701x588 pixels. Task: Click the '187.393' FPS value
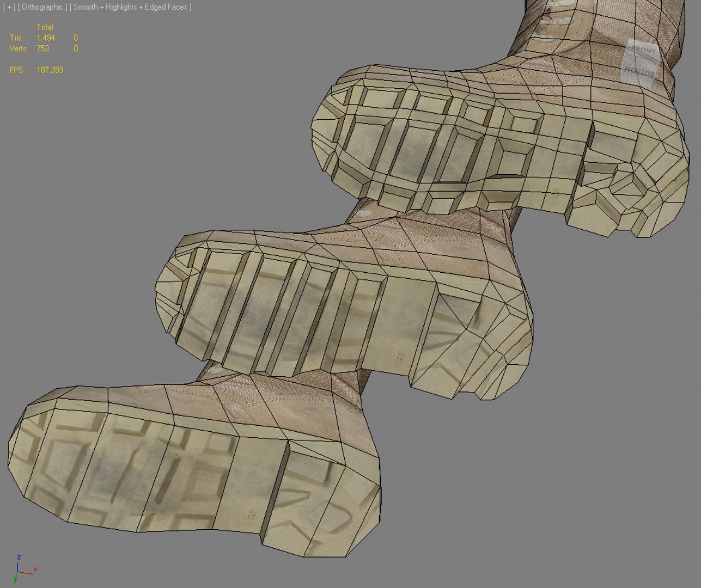click(x=50, y=70)
